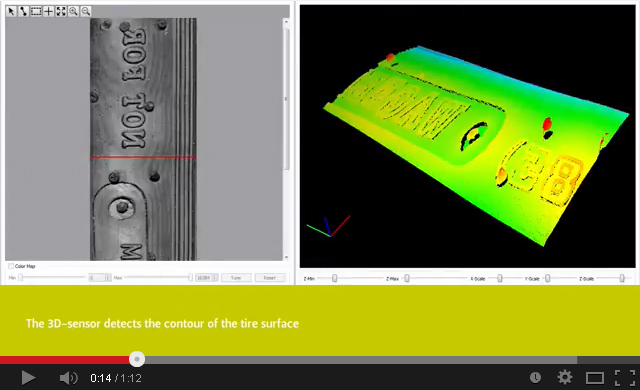This screenshot has height=390, width=640.
Task: Click the Tune button
Action: click(x=236, y=278)
